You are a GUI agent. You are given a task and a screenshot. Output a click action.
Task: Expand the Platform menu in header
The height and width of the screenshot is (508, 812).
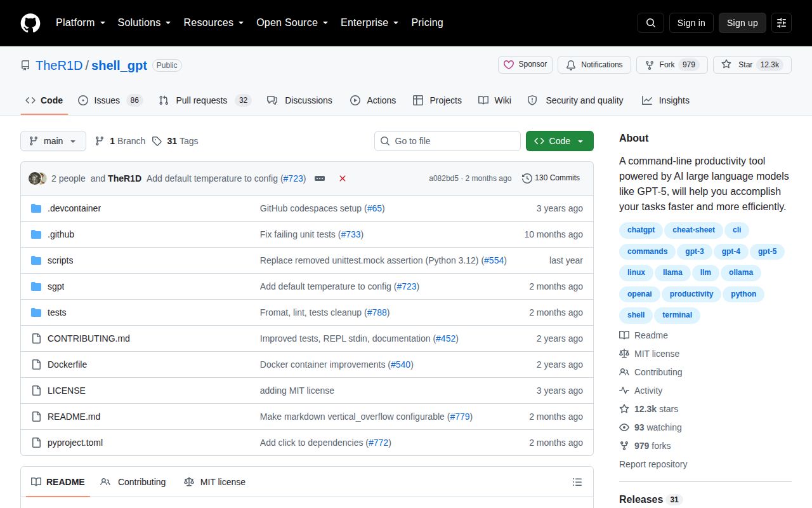[x=82, y=23]
